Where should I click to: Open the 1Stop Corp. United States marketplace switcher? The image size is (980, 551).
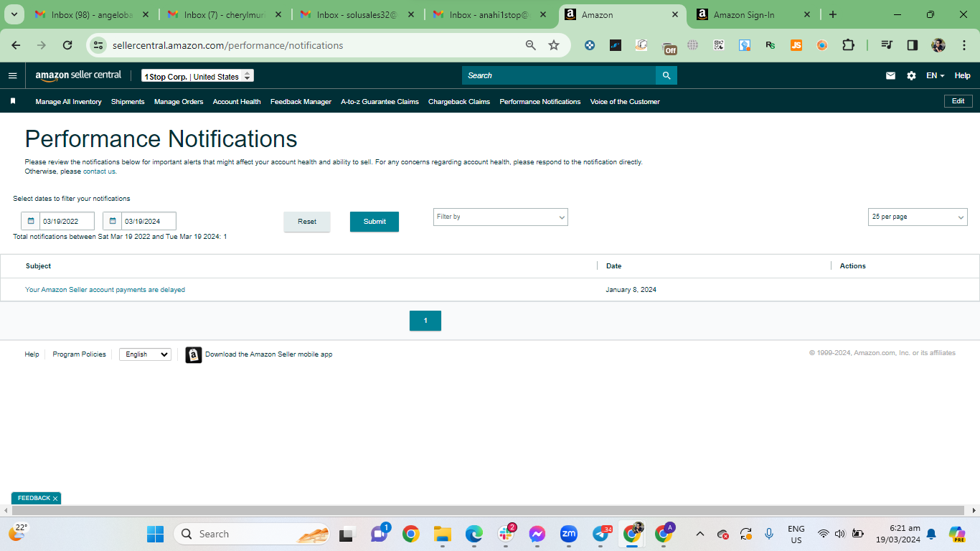[197, 76]
